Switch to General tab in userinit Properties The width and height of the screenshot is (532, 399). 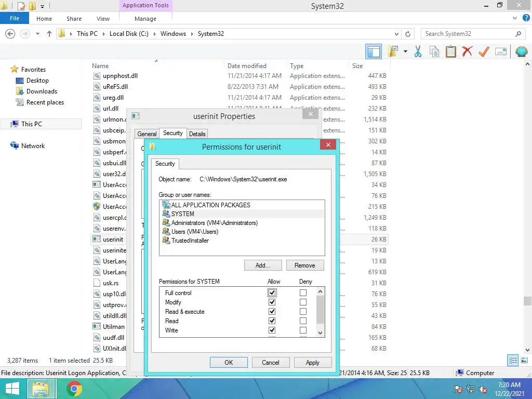tap(147, 134)
